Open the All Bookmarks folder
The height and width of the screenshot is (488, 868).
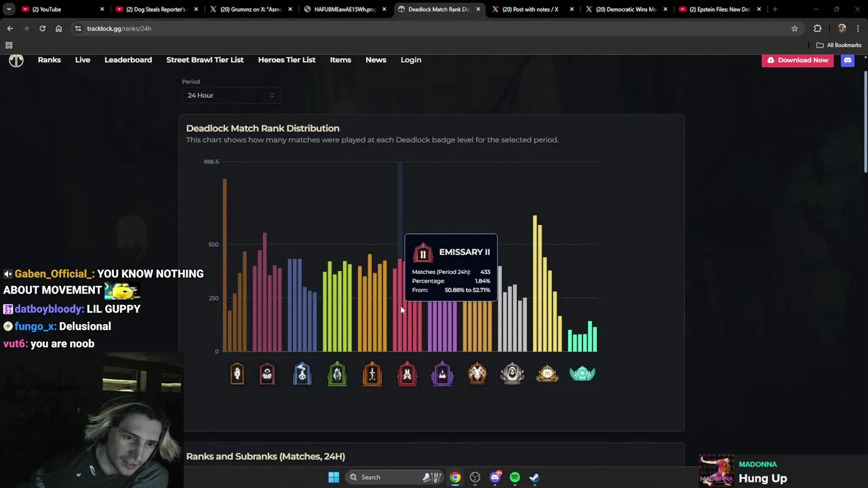[x=839, y=45]
